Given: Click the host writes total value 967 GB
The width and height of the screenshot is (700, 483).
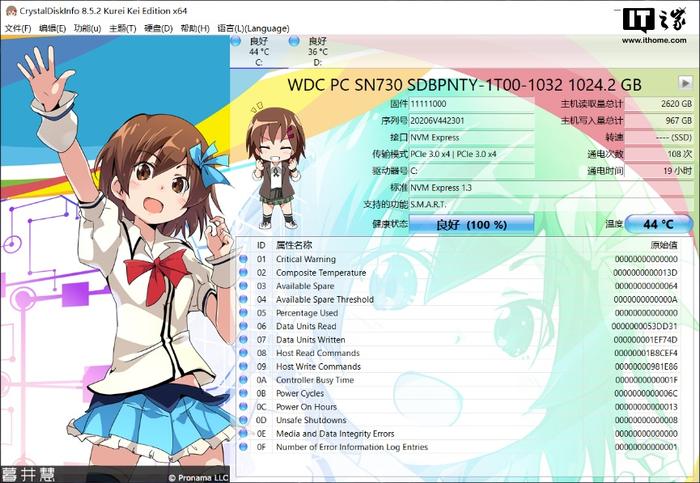Looking at the screenshot, I should (659, 121).
